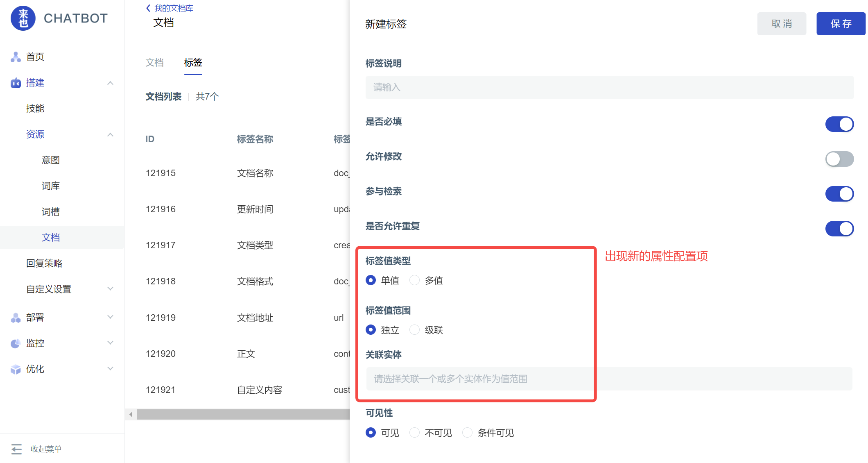Select the 多值 radio option

pos(414,280)
